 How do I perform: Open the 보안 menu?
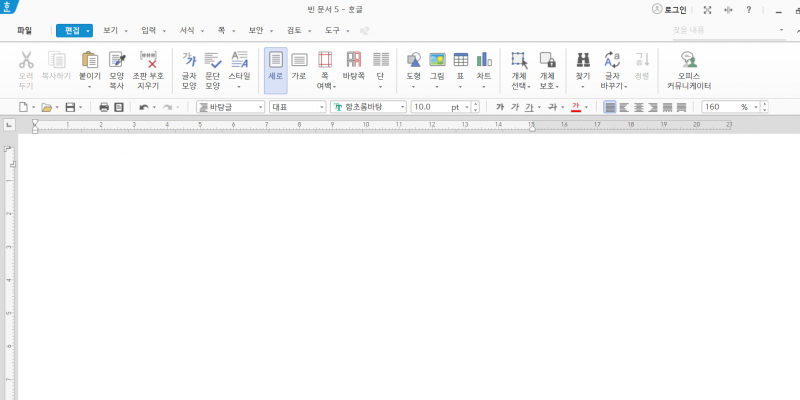pos(256,31)
